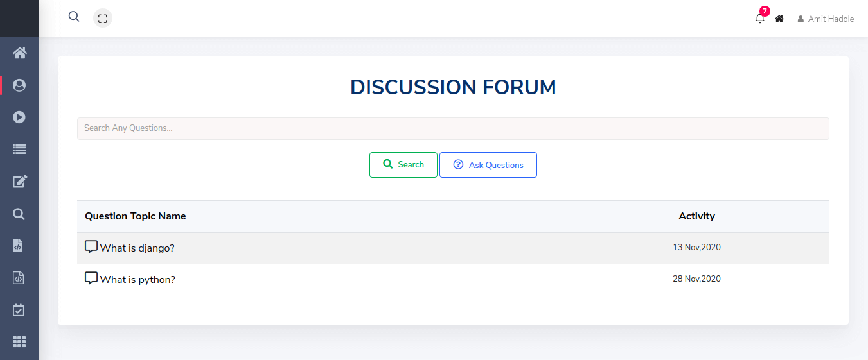
Task: Expand the Amit Hadole user menu
Action: click(x=826, y=19)
